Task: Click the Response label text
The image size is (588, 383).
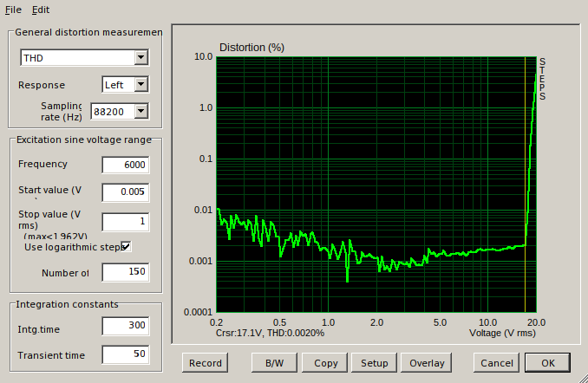Action: (42, 85)
